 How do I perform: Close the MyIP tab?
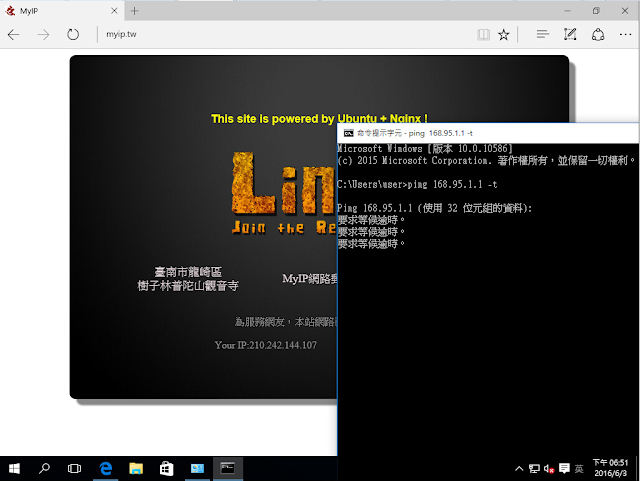114,11
